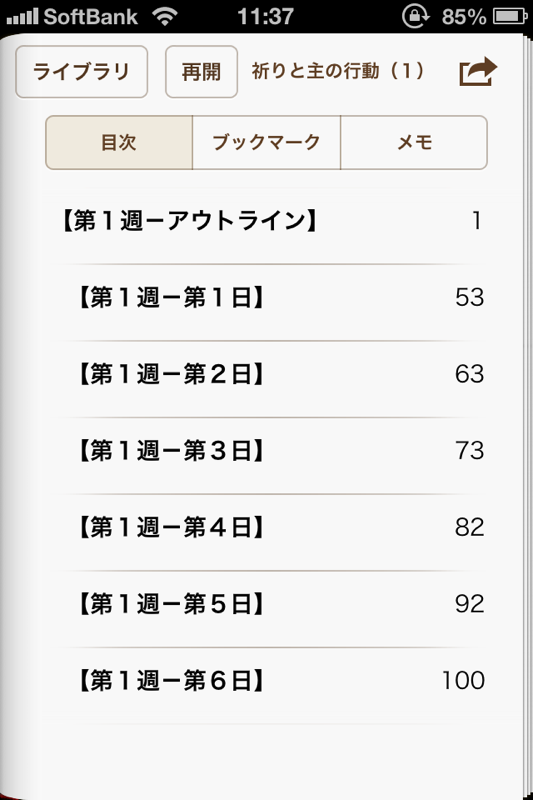The height and width of the screenshot is (800, 533).
Task: Go to 【第1週ー第2日】 chapter
Action: (x=270, y=374)
